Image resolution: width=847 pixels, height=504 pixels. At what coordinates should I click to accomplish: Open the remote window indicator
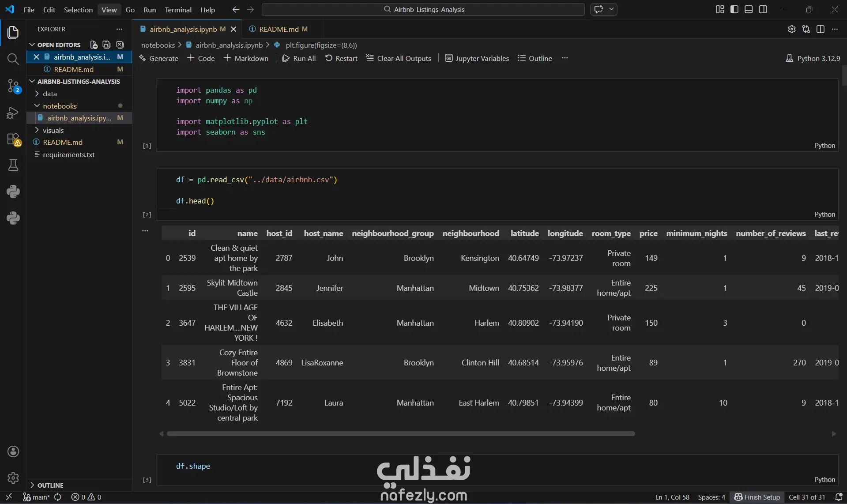[9, 497]
